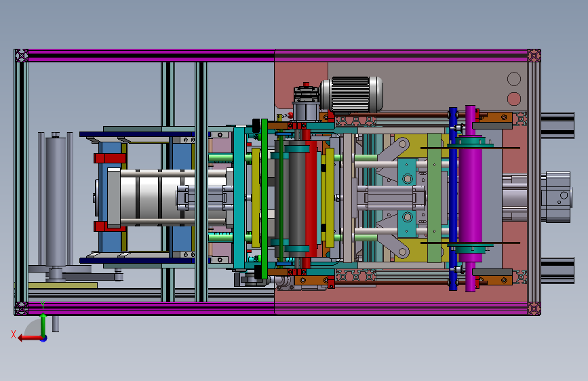Click the green "Y" axis label

pos(43,305)
